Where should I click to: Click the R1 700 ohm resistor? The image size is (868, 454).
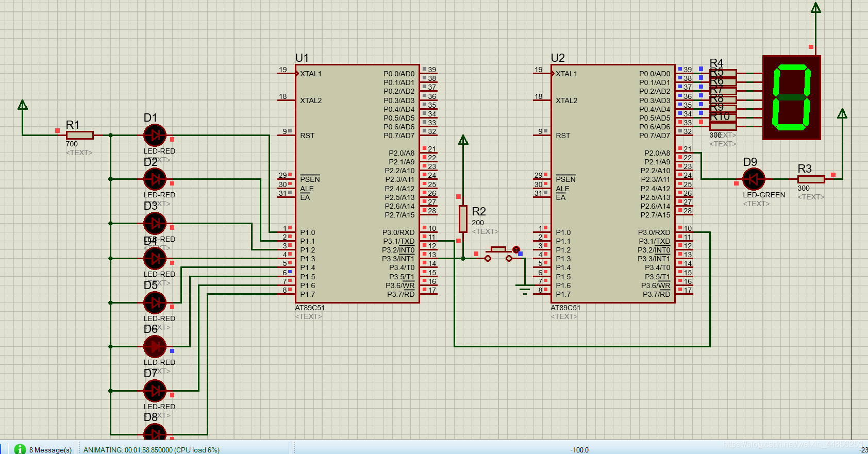tap(80, 135)
